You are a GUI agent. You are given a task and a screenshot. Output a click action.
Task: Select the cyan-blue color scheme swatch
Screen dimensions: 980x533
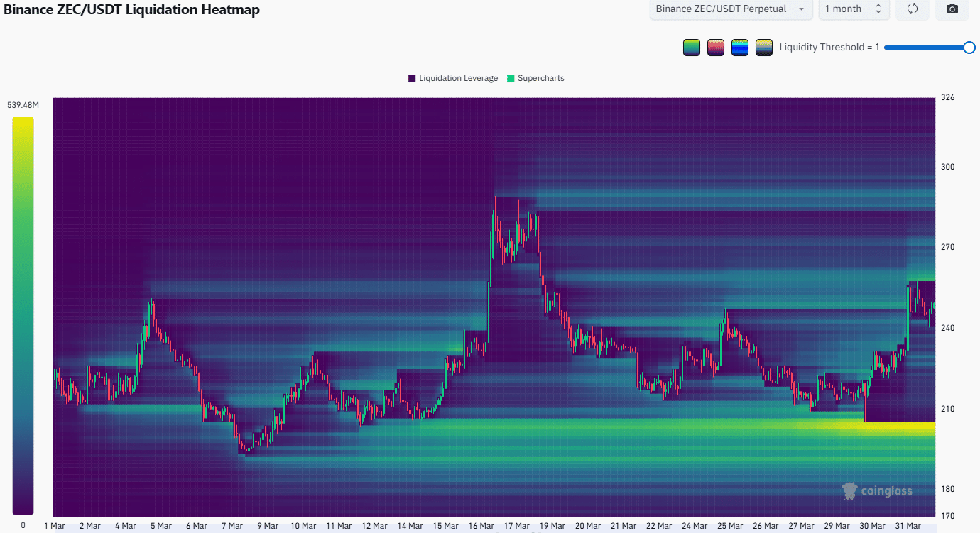tap(740, 48)
